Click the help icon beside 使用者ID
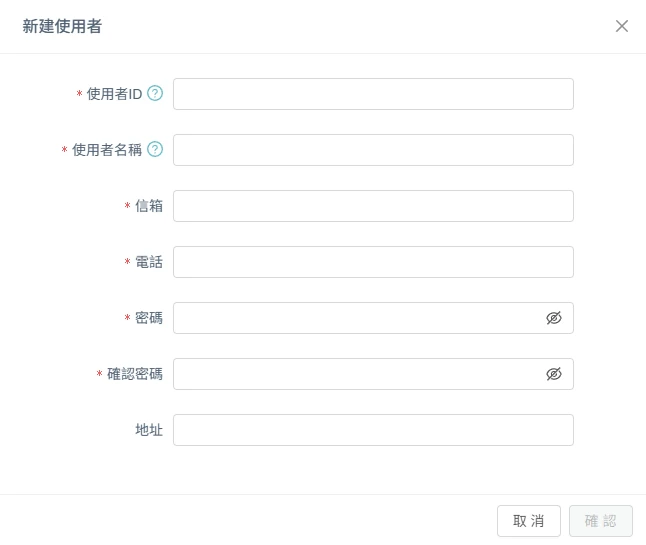This screenshot has width=646, height=545. (x=155, y=94)
